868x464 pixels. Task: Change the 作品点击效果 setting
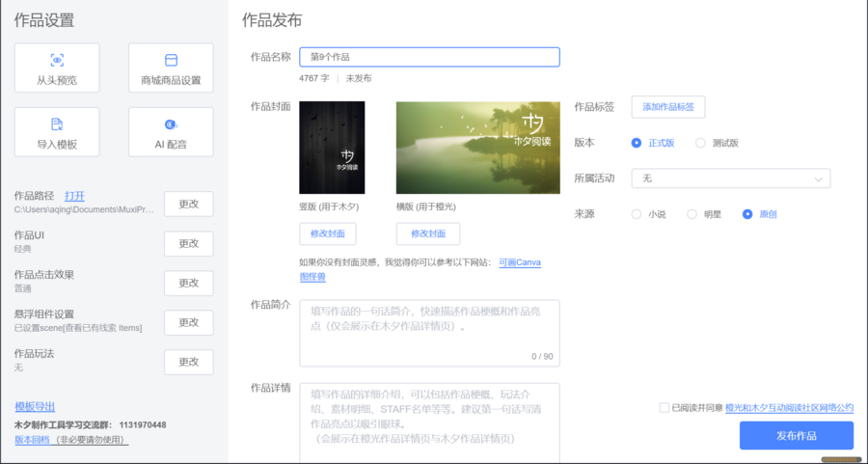188,283
